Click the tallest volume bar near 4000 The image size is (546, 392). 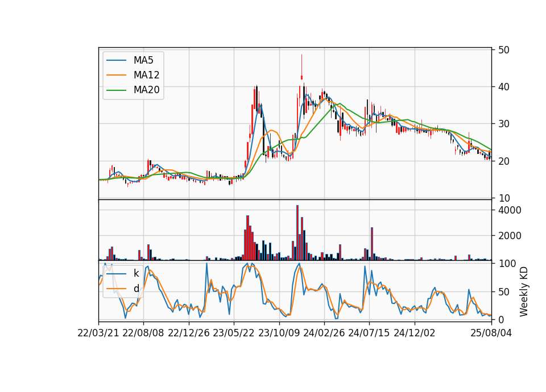297,233
